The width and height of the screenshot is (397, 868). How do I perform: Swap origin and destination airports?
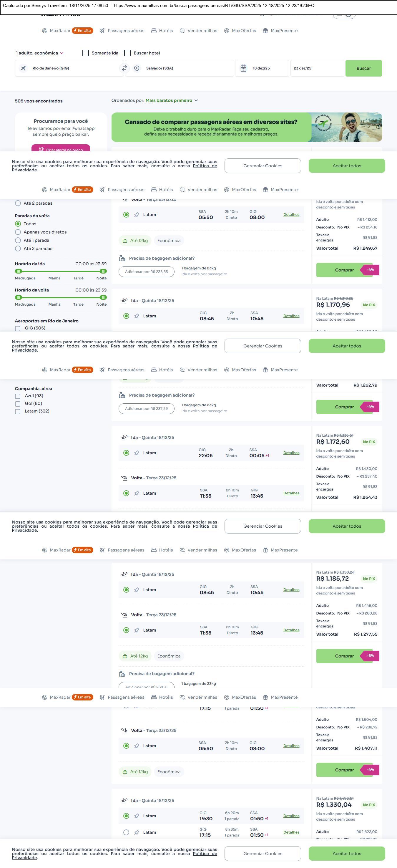(x=124, y=68)
